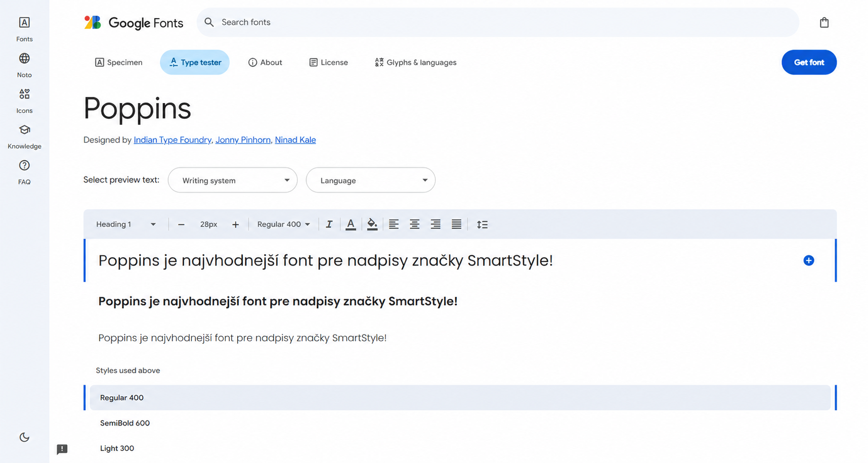Click the light-weight preview text line
868x463 pixels.
(242, 338)
